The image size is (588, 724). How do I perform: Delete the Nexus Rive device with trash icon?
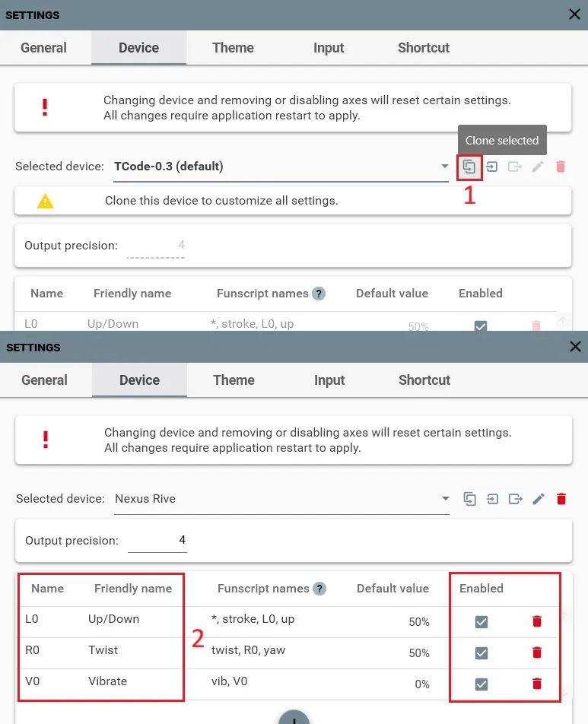tap(561, 499)
